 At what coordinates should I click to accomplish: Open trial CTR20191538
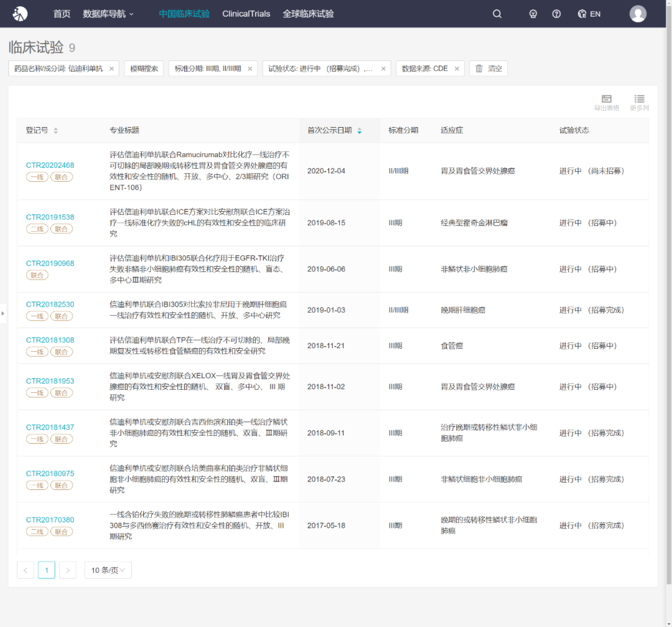click(x=50, y=217)
